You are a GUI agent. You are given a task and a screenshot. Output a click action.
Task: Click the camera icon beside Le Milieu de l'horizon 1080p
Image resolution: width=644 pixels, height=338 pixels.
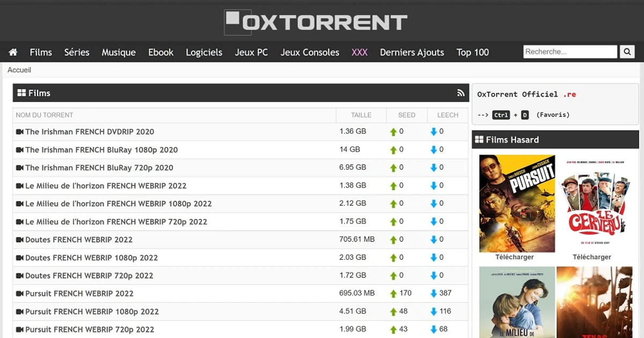click(19, 203)
